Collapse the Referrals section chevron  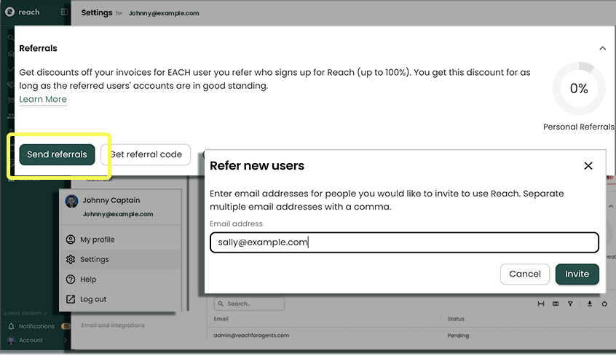(x=602, y=49)
